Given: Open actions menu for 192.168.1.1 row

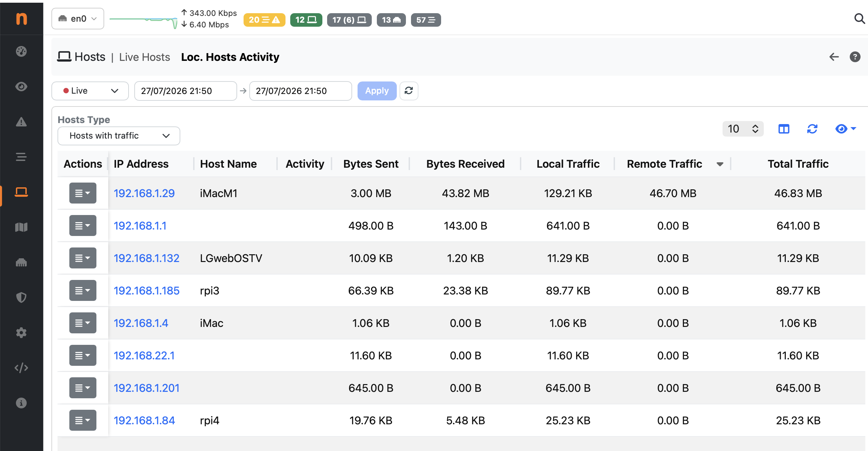Looking at the screenshot, I should click(83, 225).
